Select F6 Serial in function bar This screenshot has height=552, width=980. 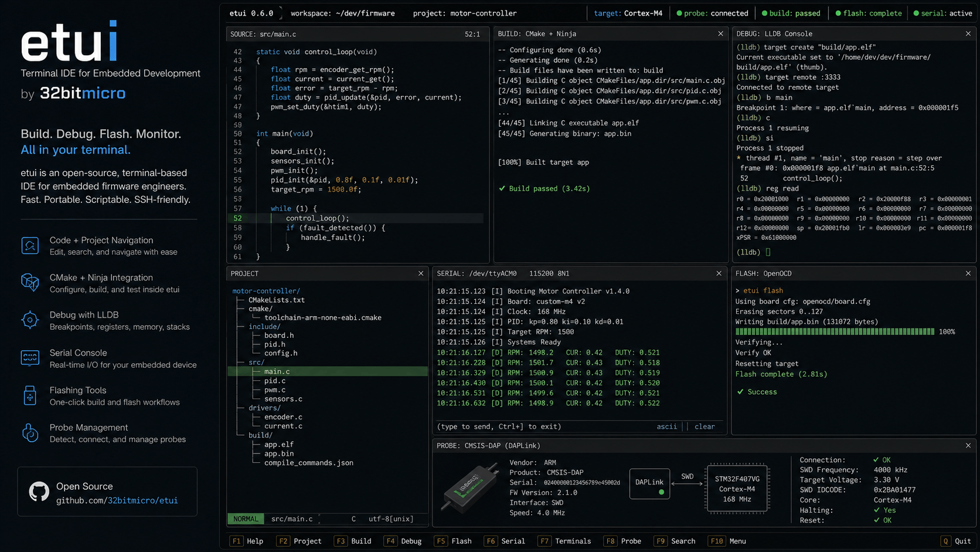pos(505,541)
